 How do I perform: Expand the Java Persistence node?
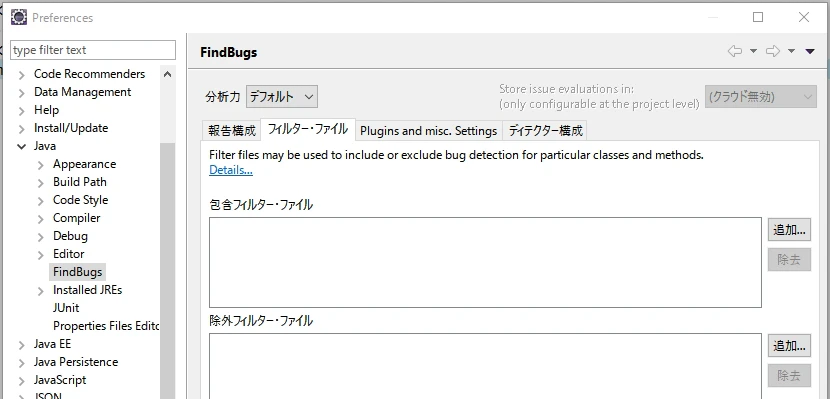22,363
